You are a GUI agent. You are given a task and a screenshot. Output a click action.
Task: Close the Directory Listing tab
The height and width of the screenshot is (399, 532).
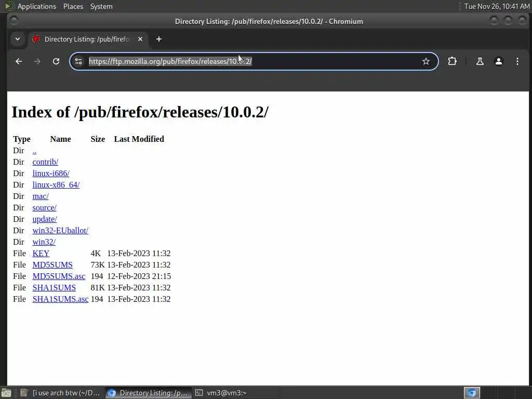tap(140, 39)
